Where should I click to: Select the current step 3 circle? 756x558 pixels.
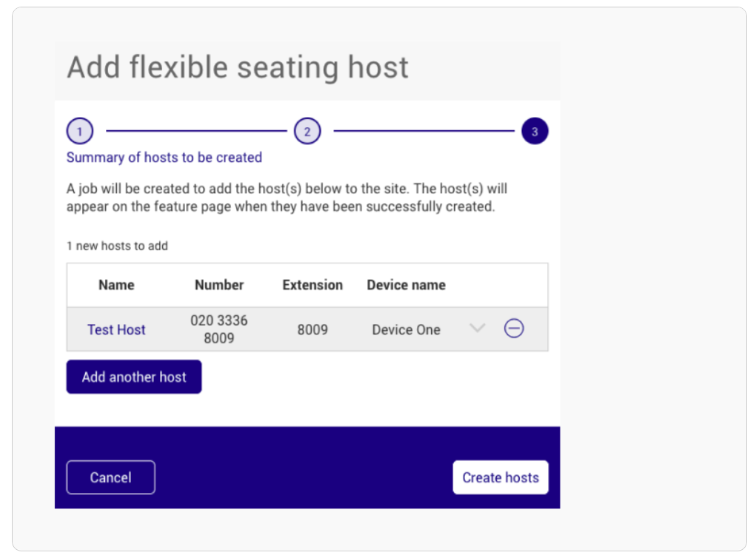(x=535, y=131)
